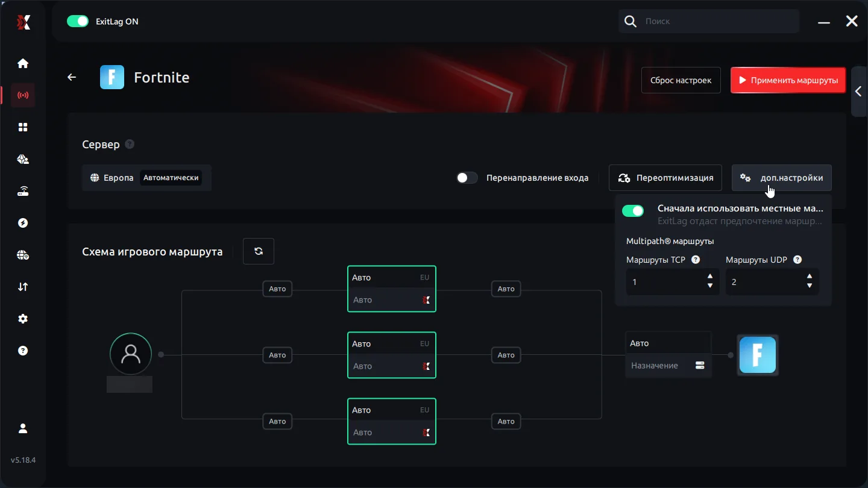Click the top-left Авто route label

pos(277,289)
